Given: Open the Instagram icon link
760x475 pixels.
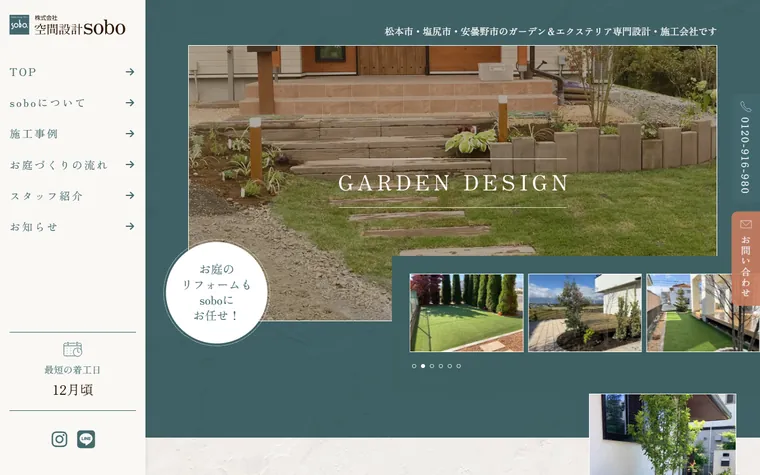Looking at the screenshot, I should point(60,439).
